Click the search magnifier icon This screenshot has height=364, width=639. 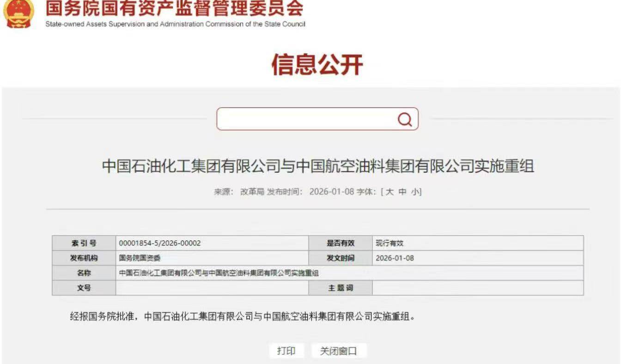(405, 120)
